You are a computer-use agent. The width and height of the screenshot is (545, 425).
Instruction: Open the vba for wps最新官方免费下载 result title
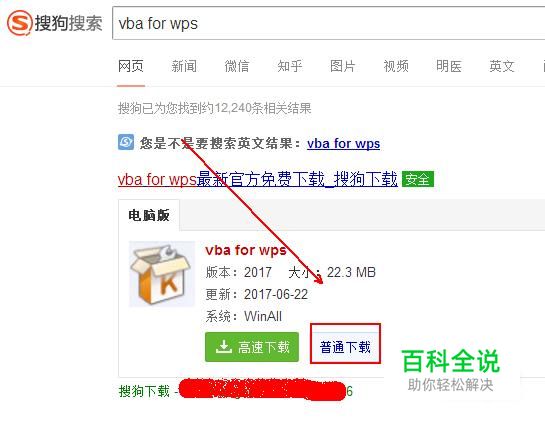(258, 180)
